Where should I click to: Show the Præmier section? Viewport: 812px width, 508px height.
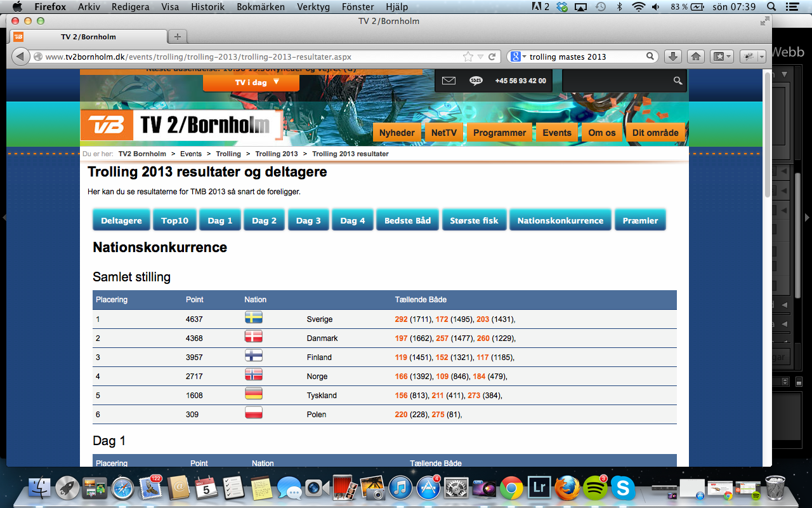pos(640,220)
